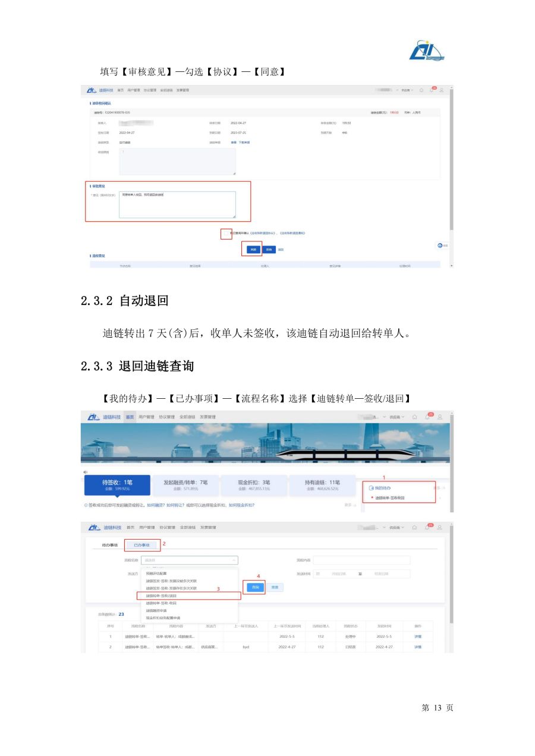The width and height of the screenshot is (535, 756).
Task: Click the user avatar icon in the top screenshot header
Action: pyautogui.click(x=441, y=90)
